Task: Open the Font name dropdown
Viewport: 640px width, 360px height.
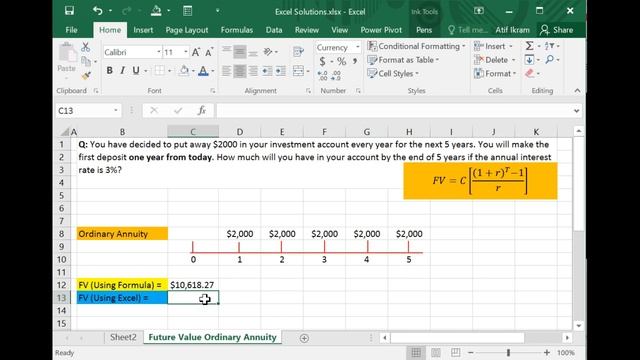Action: click(x=159, y=52)
